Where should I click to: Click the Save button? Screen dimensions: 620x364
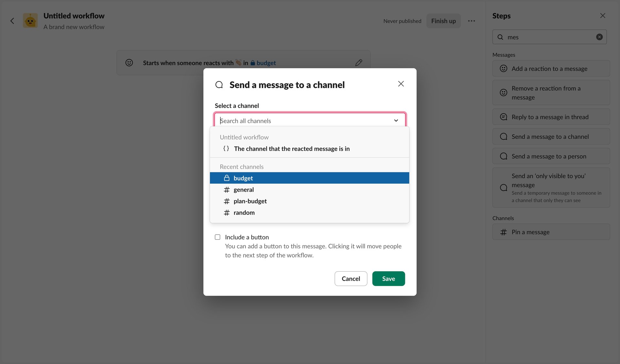point(388,278)
